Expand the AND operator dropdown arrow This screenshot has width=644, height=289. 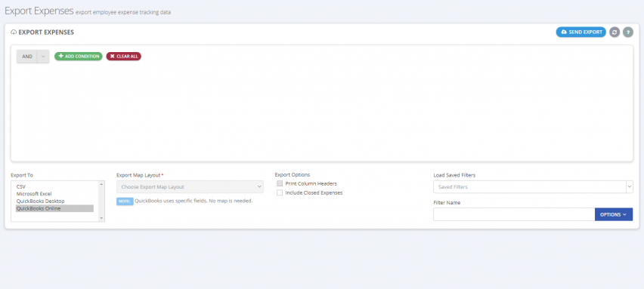click(x=43, y=57)
